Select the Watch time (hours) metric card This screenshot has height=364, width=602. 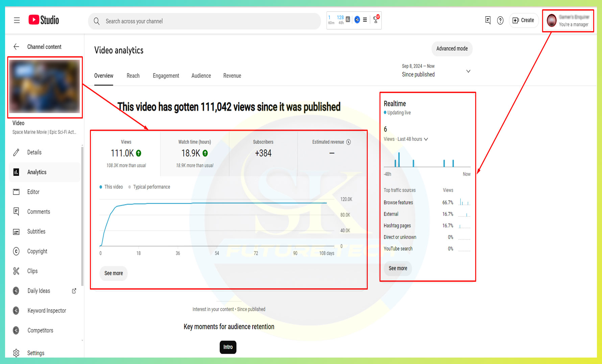pos(195,154)
